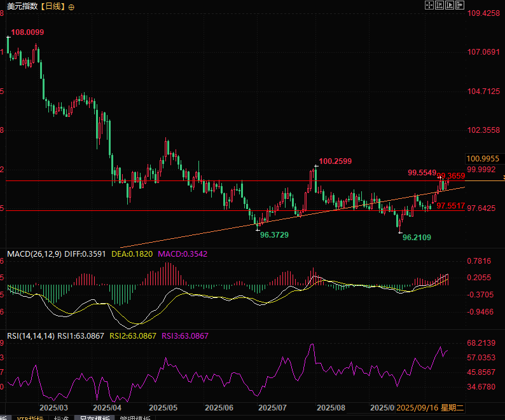Click the RSI(14,14,14) indicator label

click(x=29, y=335)
